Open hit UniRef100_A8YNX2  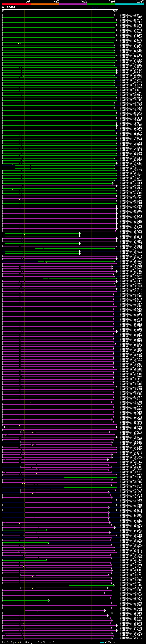(x=131, y=77)
